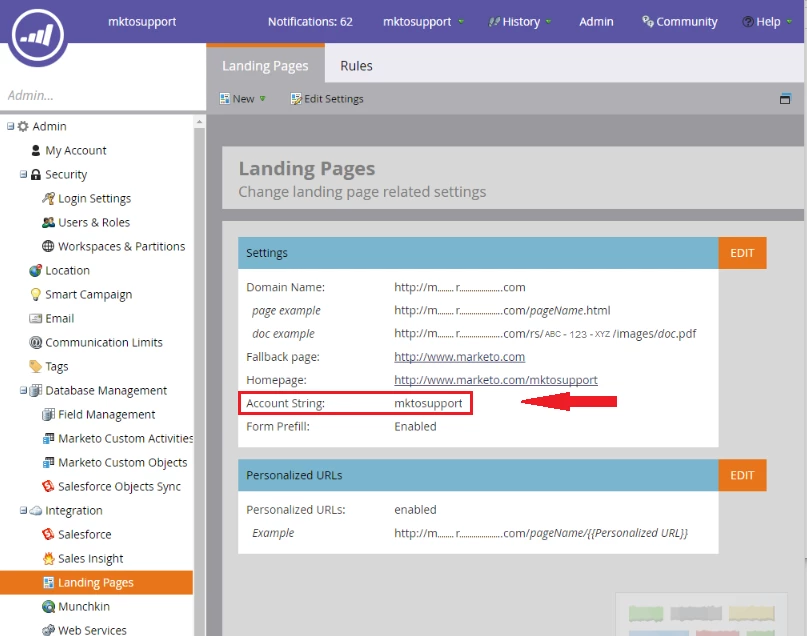The height and width of the screenshot is (636, 807).
Task: Open the Homepage mktosupport link
Action: point(496,380)
